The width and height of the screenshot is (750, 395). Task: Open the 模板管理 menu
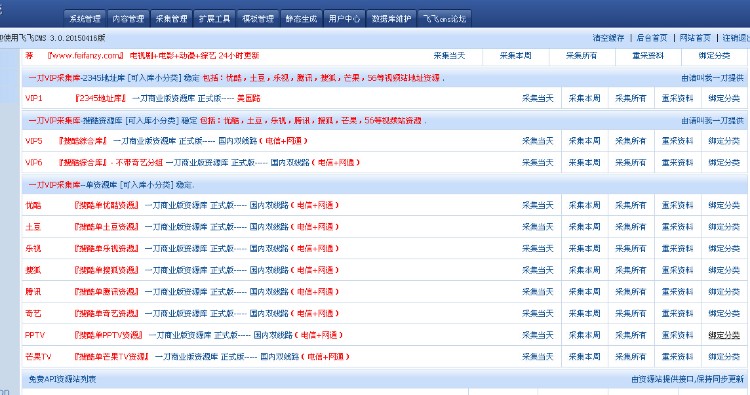258,19
